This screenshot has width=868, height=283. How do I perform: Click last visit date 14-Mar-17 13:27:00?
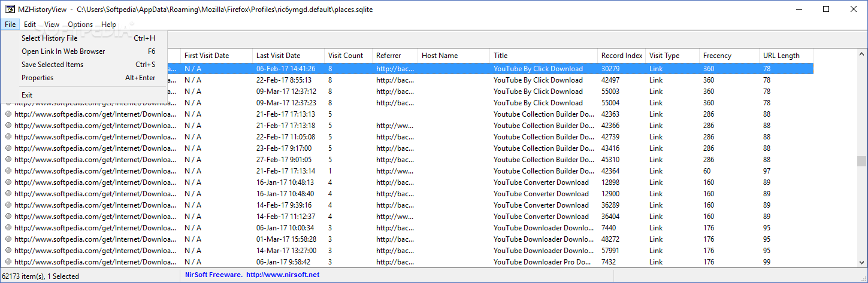pyautogui.click(x=286, y=251)
